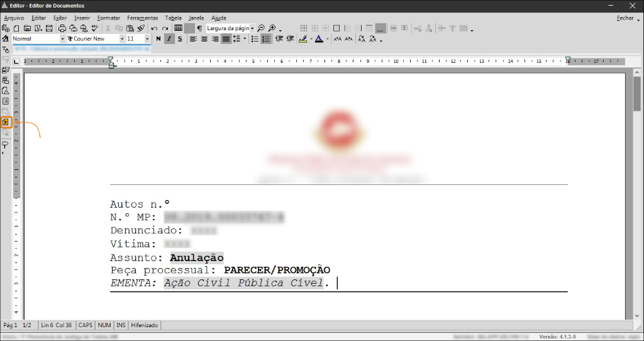Click the increase indent icon
Screen dimensions: 644x341
(x=290, y=39)
